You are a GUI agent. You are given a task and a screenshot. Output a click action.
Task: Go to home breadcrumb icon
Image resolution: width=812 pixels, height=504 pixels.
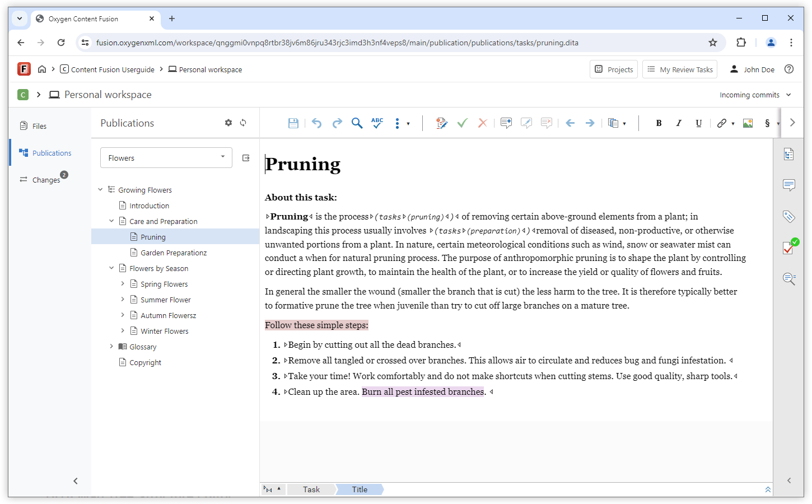pos(42,69)
